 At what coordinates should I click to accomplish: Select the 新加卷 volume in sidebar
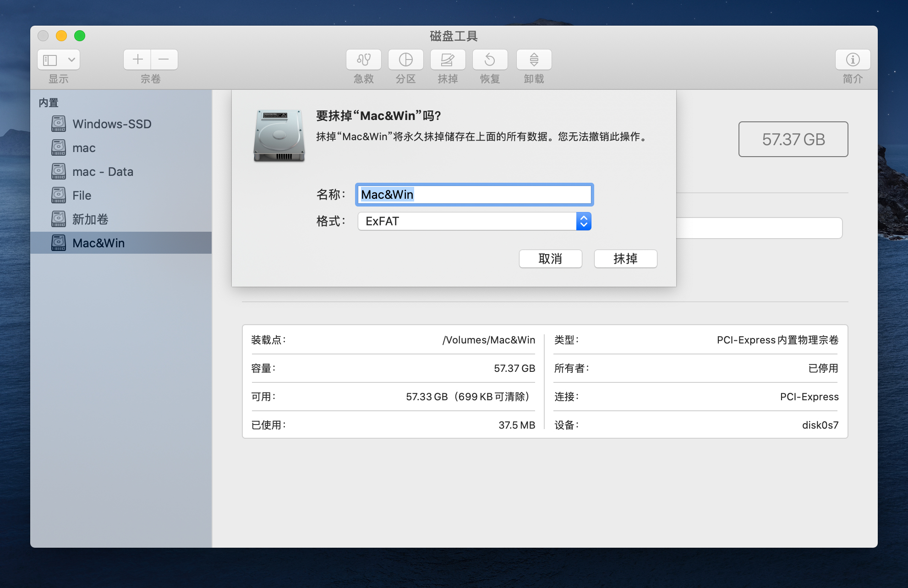[91, 219]
